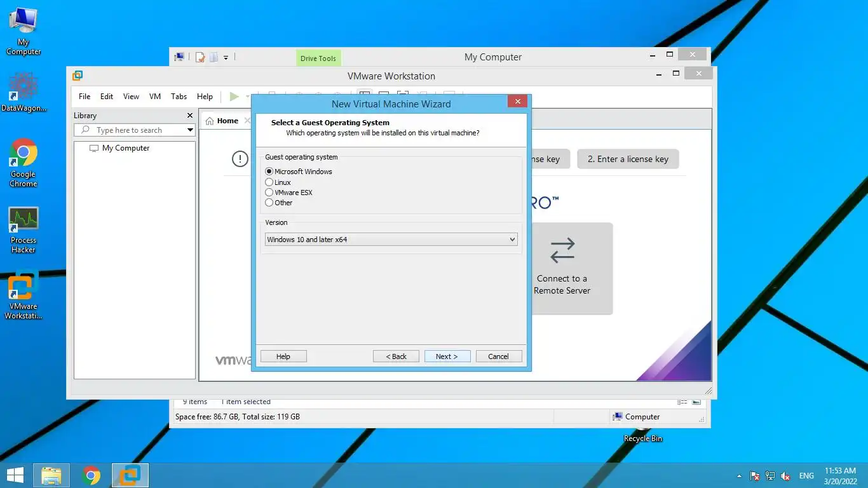Open the Edit menu
The width and height of the screenshot is (868, 488).
point(107,97)
